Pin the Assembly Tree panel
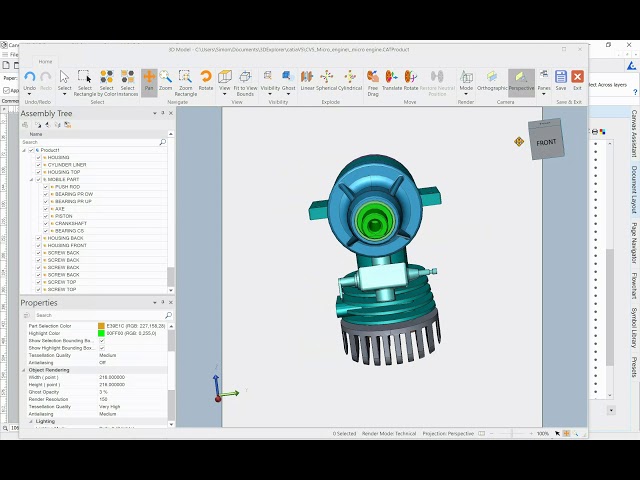 [x=162, y=113]
